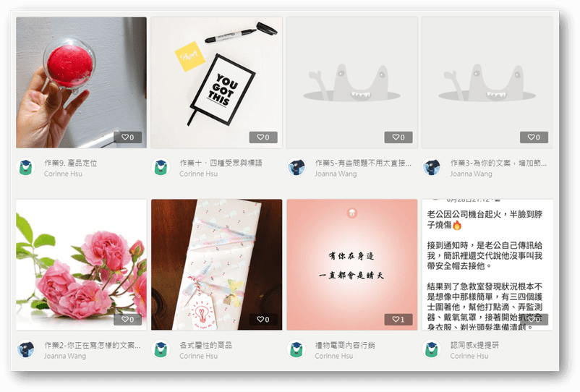Open Corinne Hsu avatar beside 作業9. 產品定位
The width and height of the screenshot is (580, 392).
click(26, 168)
